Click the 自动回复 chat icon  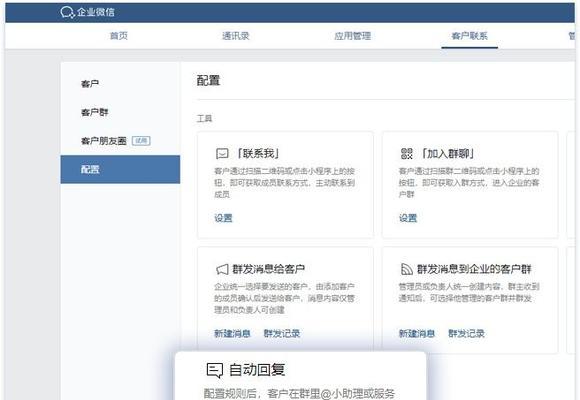click(x=215, y=370)
